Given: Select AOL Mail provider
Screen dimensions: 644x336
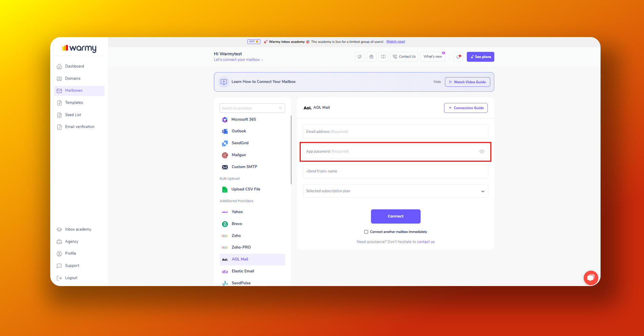Looking at the screenshot, I should 252,260.
